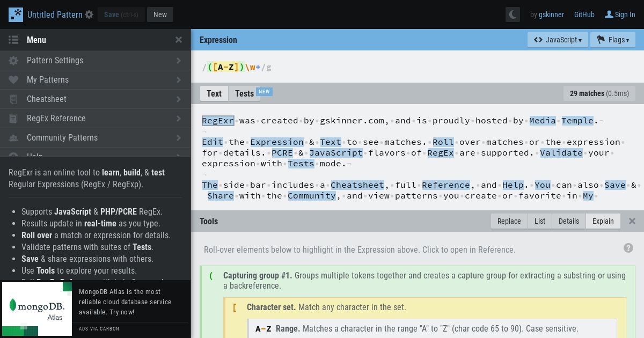The height and width of the screenshot is (338, 644).
Task: Open pattern settings via gear beside Untitled Pattern
Action: 89,14
